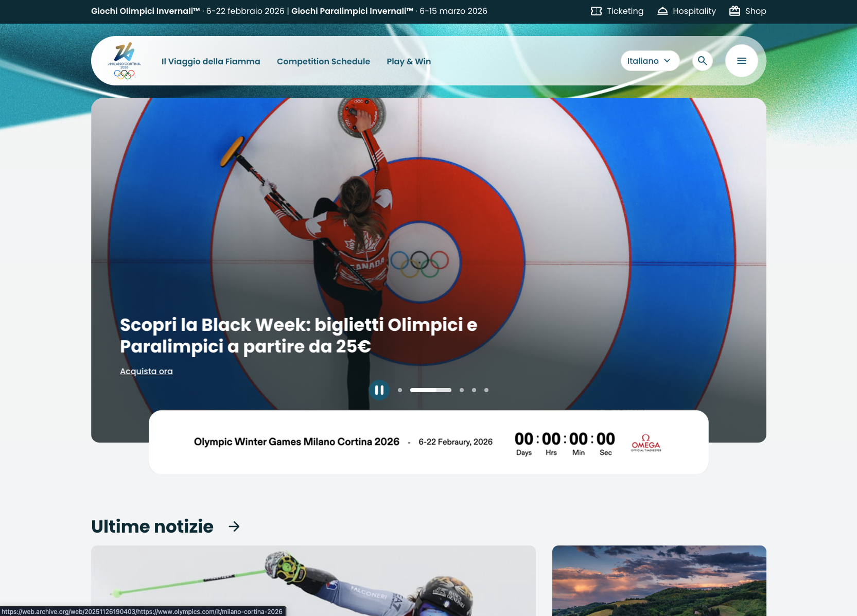The width and height of the screenshot is (857, 616).
Task: Click the Shop bag icon
Action: point(734,11)
